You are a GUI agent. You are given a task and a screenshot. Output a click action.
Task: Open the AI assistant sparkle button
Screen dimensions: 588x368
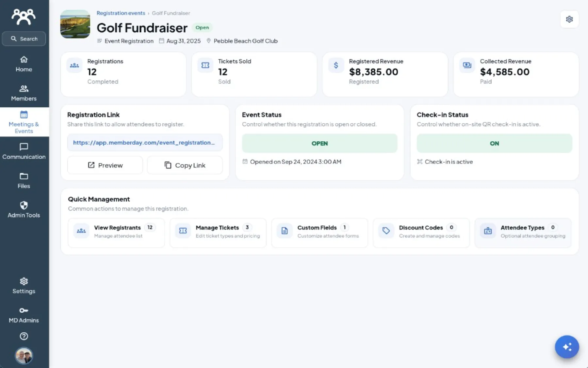click(x=567, y=347)
